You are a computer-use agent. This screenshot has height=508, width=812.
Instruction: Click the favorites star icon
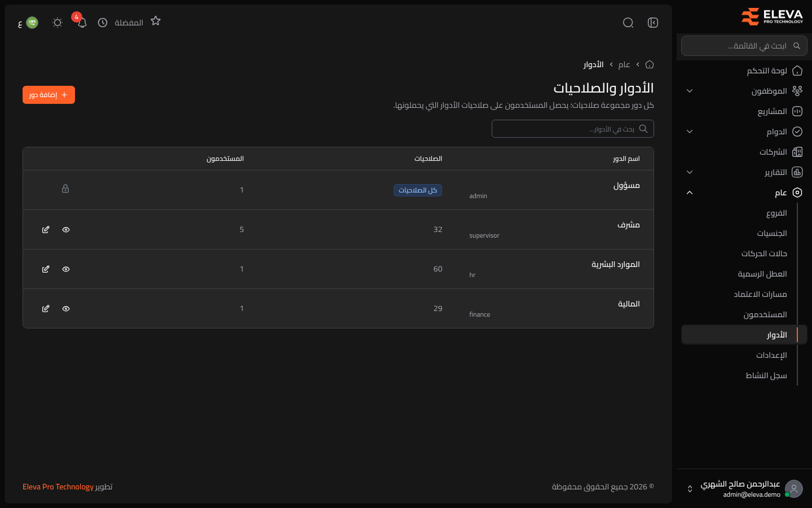point(156,21)
